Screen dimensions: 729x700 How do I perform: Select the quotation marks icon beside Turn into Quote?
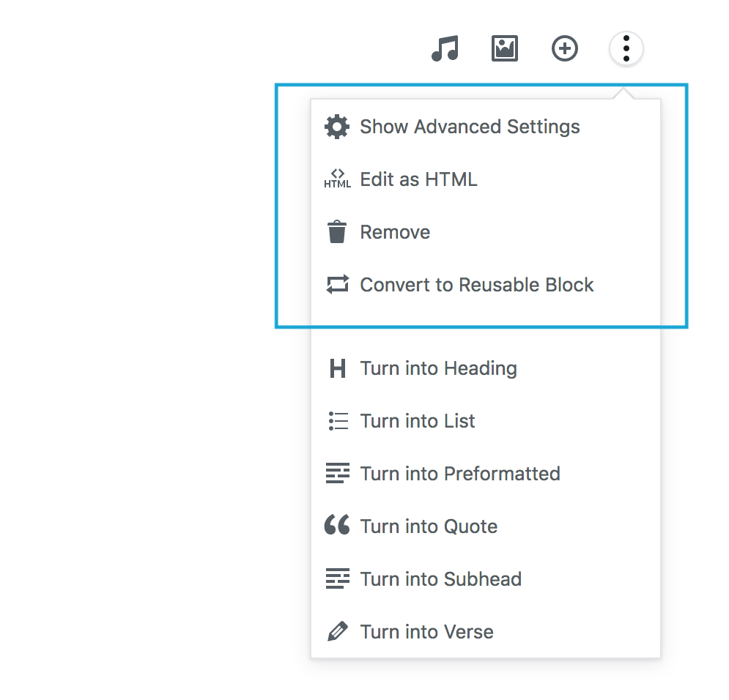pyautogui.click(x=337, y=526)
